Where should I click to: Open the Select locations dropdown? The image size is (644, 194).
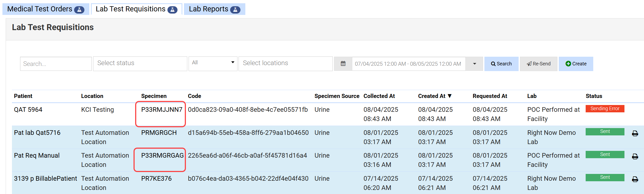coord(285,63)
